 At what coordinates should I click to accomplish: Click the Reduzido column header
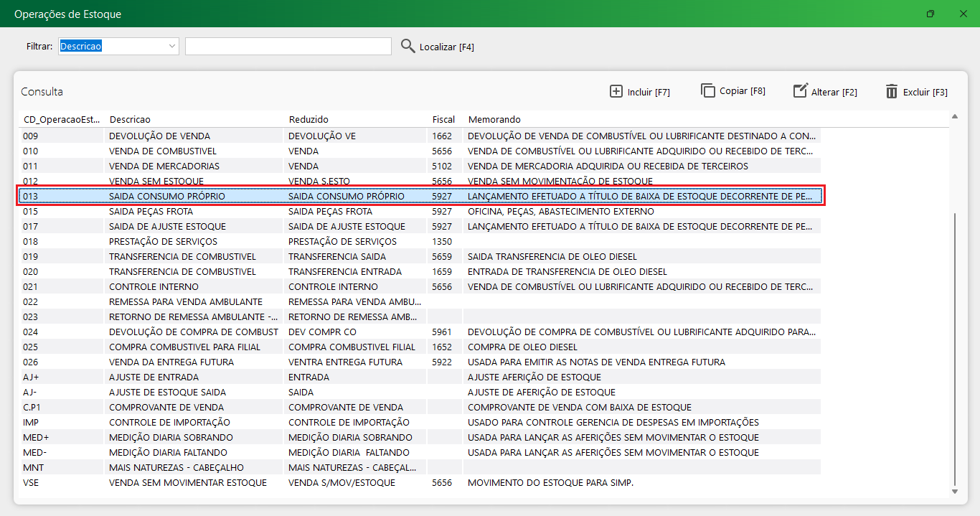[x=308, y=119]
